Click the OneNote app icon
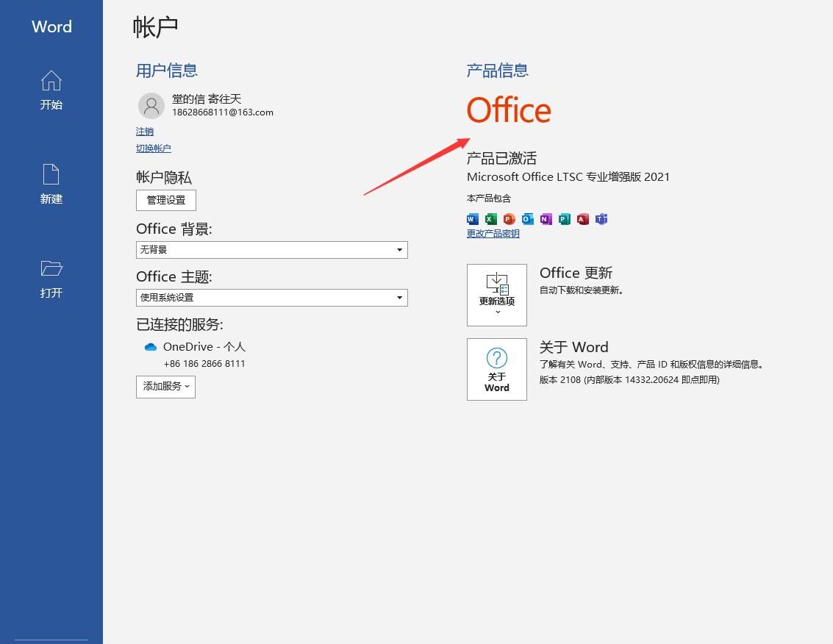 pos(546,219)
